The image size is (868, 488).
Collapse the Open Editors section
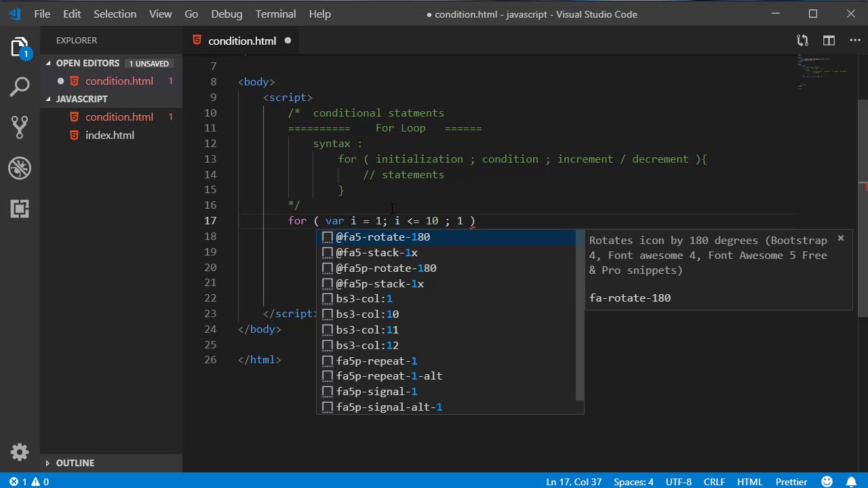click(48, 63)
